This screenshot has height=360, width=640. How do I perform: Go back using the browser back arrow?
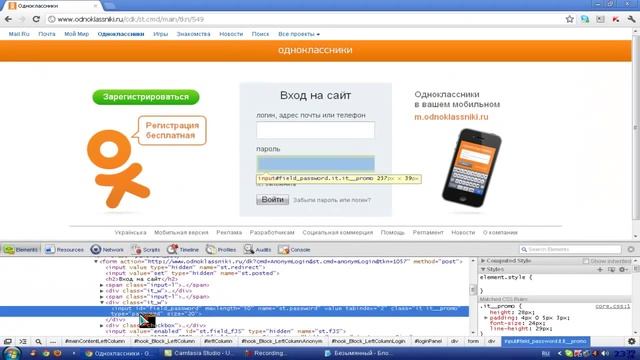click(x=8, y=19)
